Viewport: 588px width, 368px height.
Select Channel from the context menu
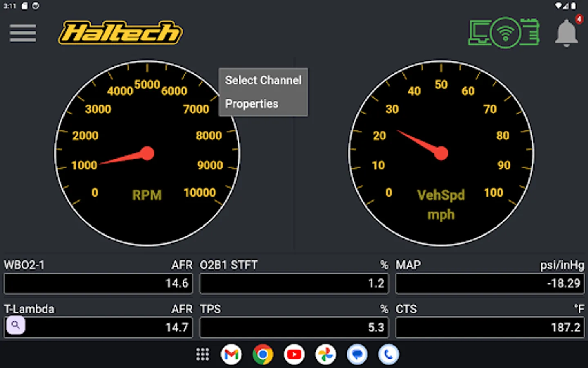(263, 80)
